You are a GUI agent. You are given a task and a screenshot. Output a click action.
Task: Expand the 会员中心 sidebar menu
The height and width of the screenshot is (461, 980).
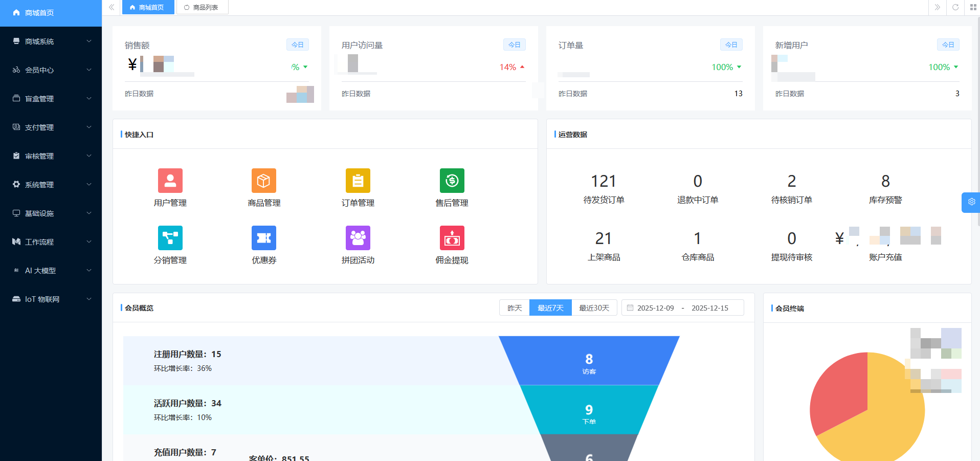coord(51,70)
